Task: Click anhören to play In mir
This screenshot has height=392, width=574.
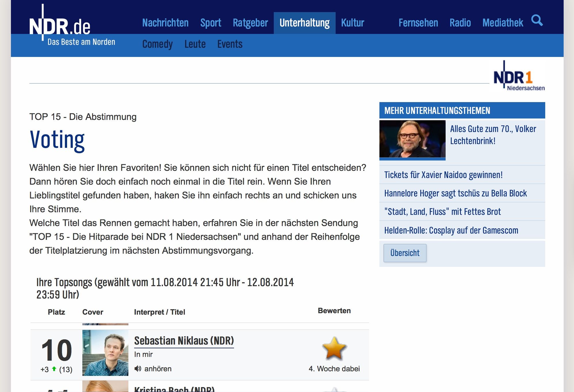Action: (158, 369)
